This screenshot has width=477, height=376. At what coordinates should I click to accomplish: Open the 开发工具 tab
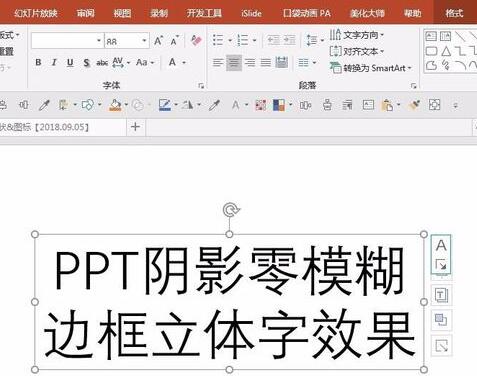coord(204,13)
